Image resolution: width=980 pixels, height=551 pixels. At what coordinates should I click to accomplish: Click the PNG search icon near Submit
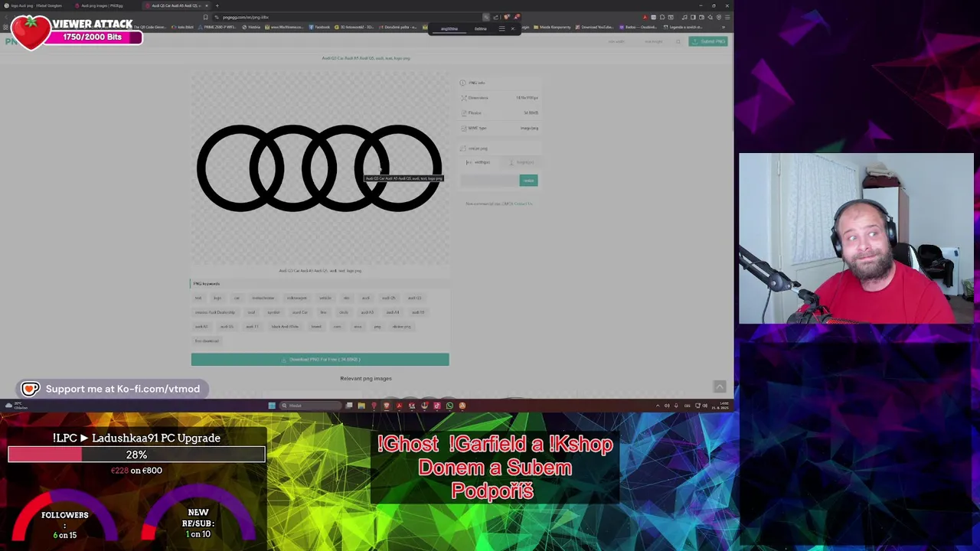(x=678, y=41)
